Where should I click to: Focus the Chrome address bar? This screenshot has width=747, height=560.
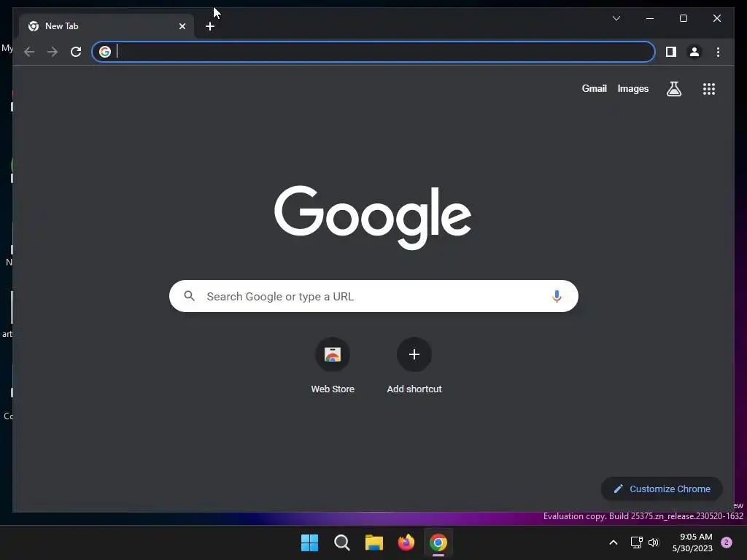(x=373, y=52)
